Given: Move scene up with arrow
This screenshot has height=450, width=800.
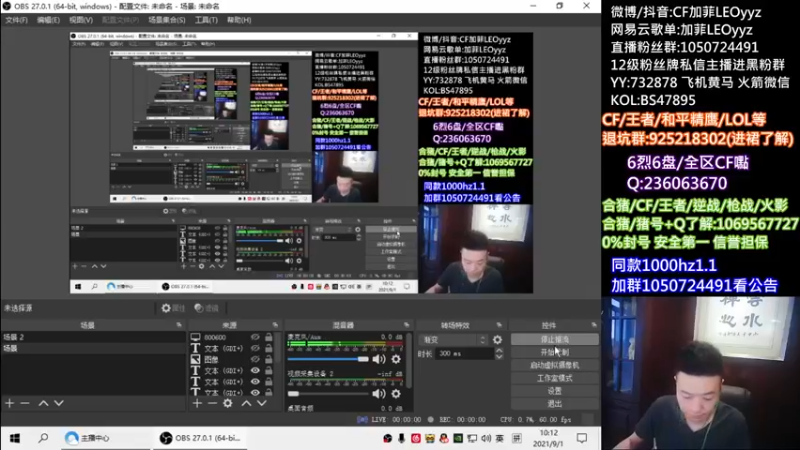Looking at the screenshot, I should tap(43, 403).
